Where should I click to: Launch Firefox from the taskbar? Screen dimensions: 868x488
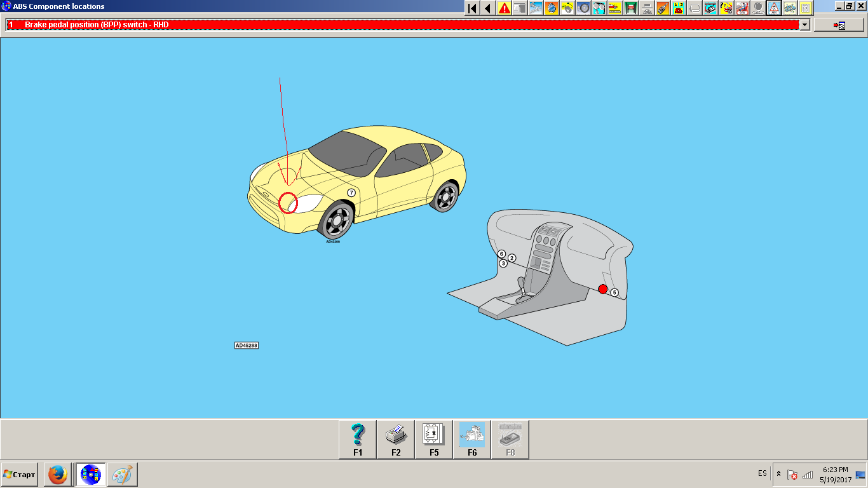point(57,475)
